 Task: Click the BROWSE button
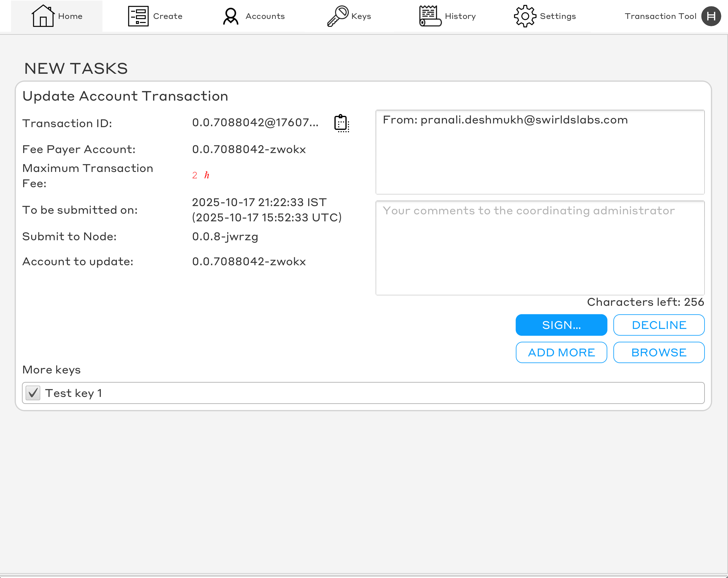point(658,352)
